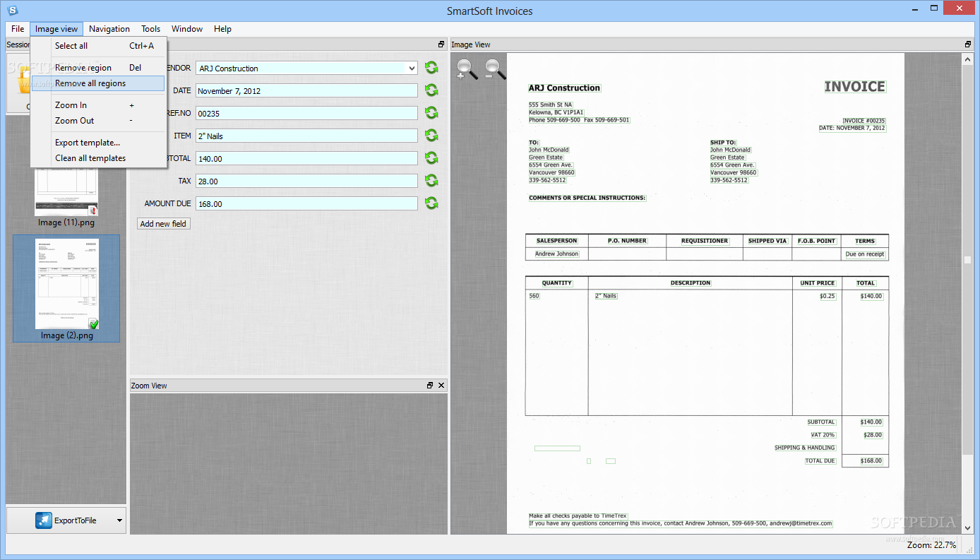The image size is (980, 560).
Task: Choose Remove region menu entry
Action: 98,68
